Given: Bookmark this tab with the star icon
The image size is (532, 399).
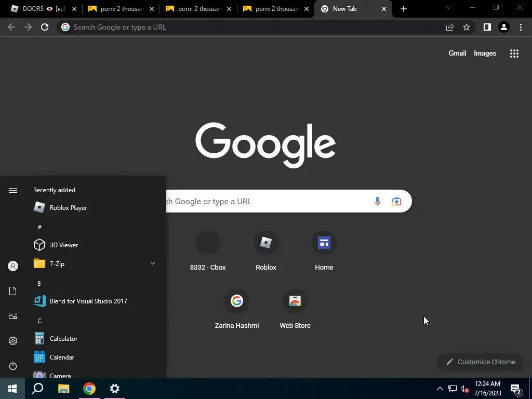Looking at the screenshot, I should [467, 27].
